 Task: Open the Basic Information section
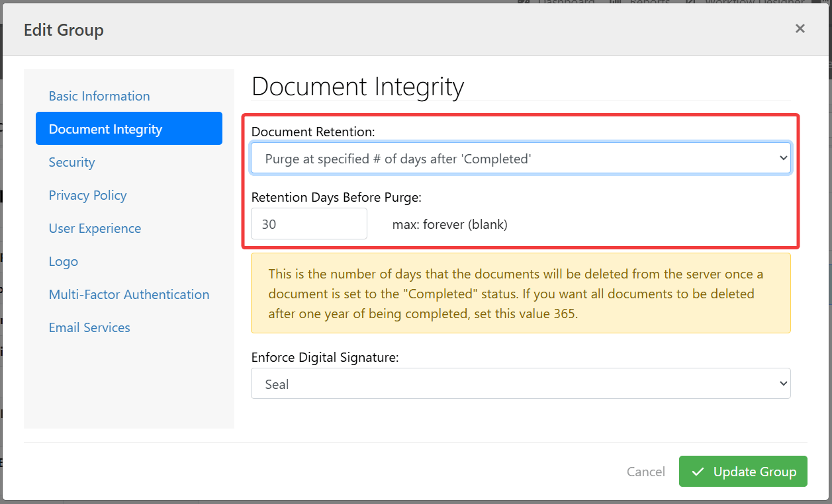pos(99,96)
